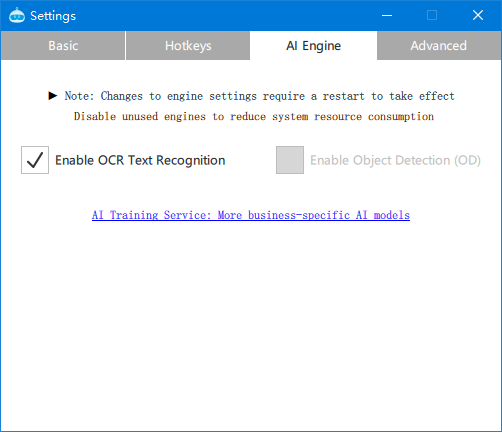The image size is (502, 432).
Task: Switch to the Basic tab
Action: pyautogui.click(x=63, y=46)
